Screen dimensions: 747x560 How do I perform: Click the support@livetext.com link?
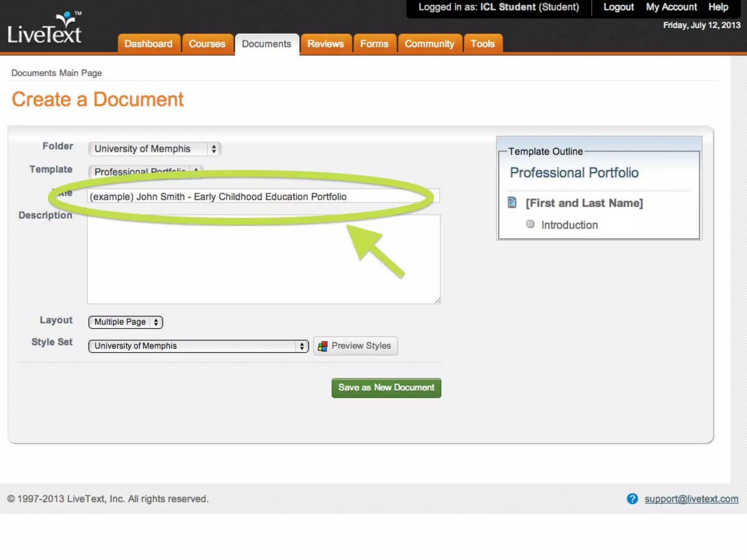(691, 499)
